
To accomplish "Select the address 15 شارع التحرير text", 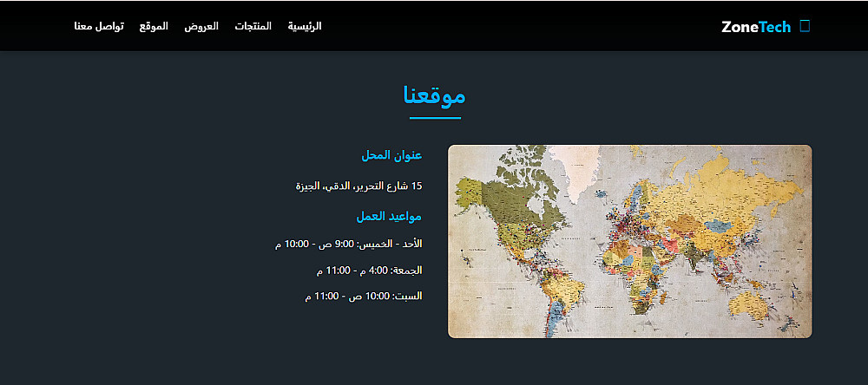I will pyautogui.click(x=358, y=186).
